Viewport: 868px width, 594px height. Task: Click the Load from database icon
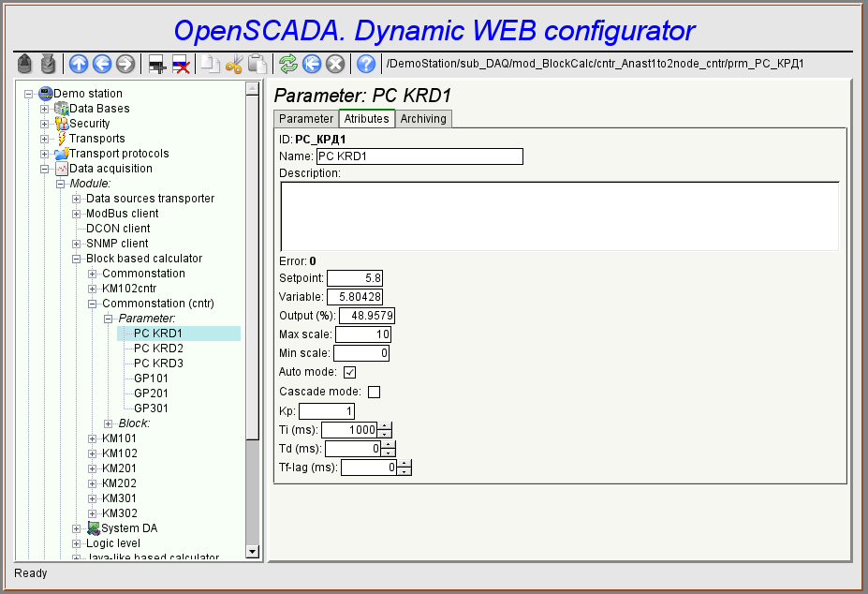tap(24, 65)
